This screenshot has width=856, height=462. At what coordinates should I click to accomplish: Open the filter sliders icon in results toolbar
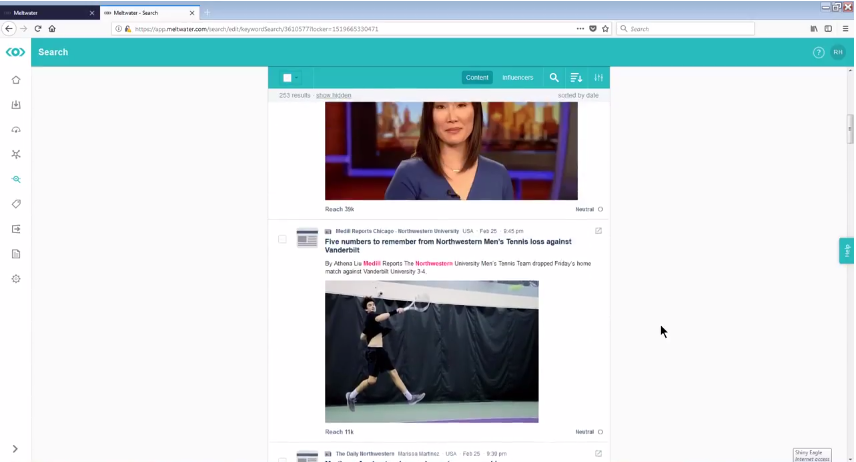click(x=598, y=78)
